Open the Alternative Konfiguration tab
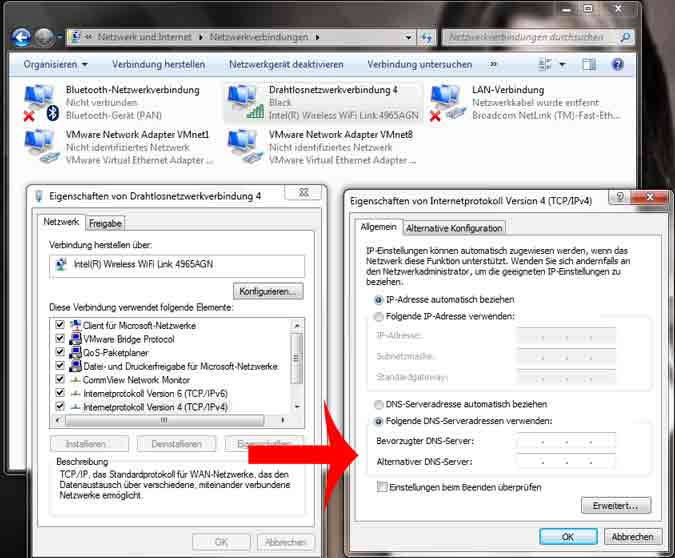The width and height of the screenshot is (675, 558). click(454, 228)
